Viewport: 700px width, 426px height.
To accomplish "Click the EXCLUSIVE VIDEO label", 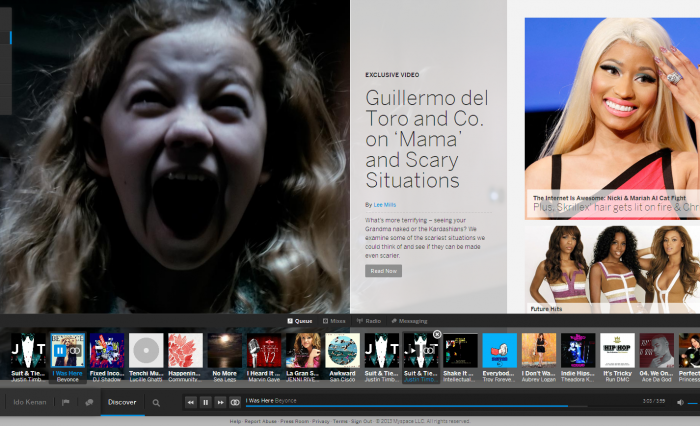I will [392, 75].
